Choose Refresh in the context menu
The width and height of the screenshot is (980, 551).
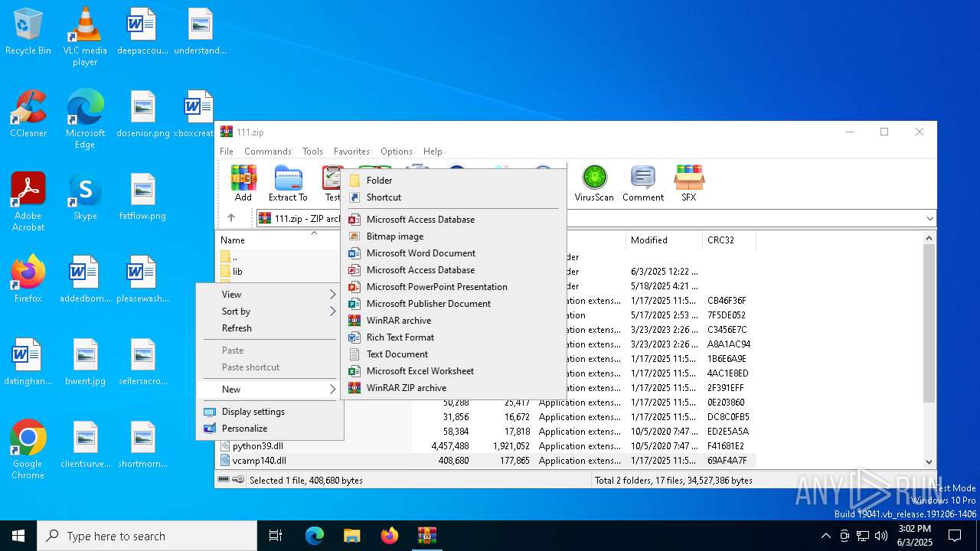(269, 328)
